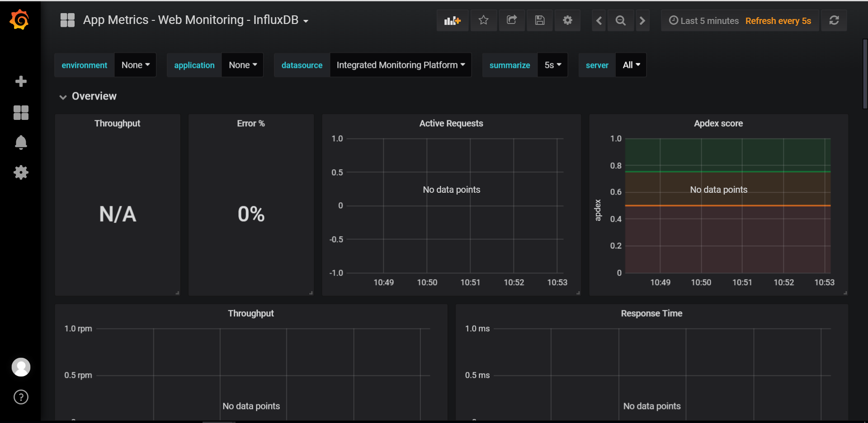Open dashboard settings gear
This screenshot has width=868, height=423.
[568, 20]
